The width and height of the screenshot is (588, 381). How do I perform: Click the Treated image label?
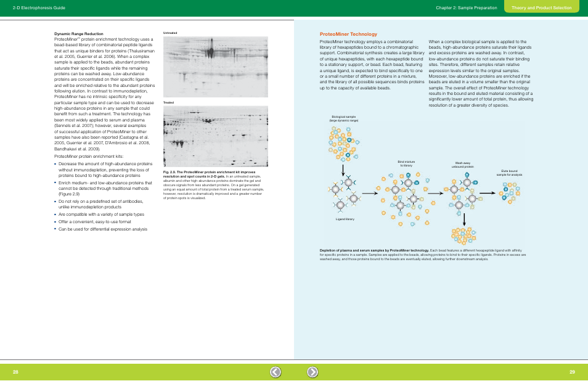168,102
